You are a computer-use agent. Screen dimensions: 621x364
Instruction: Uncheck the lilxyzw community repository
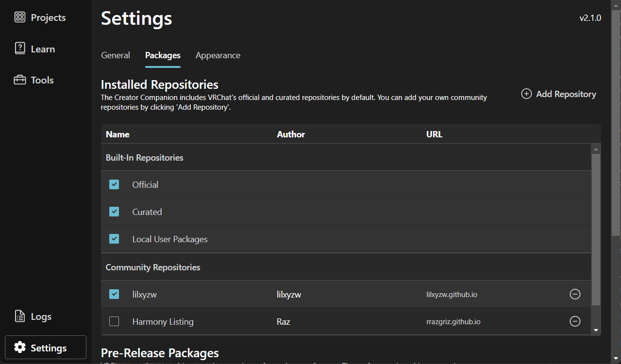(x=114, y=294)
